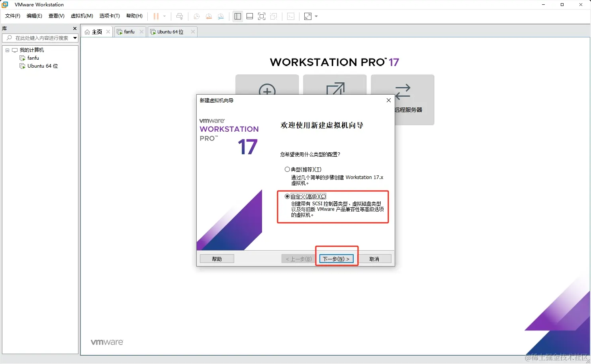Screen dimensions: 591x364
Task: Close the Ubuntu 64 位 tab
Action: pos(193,32)
